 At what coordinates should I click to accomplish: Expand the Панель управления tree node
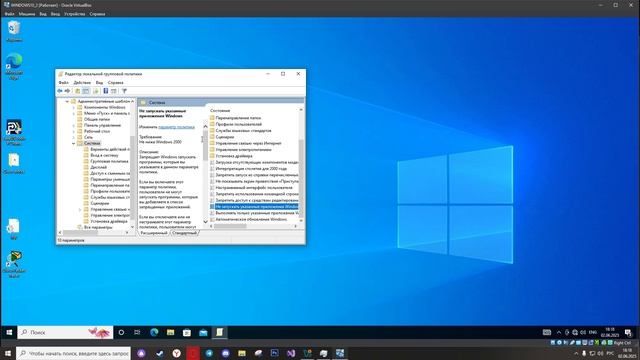click(74, 125)
